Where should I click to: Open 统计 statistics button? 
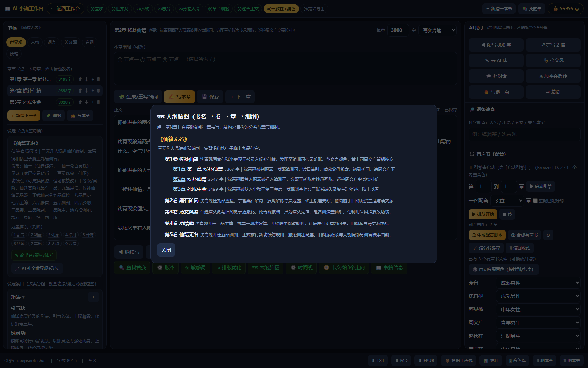pos(491,360)
